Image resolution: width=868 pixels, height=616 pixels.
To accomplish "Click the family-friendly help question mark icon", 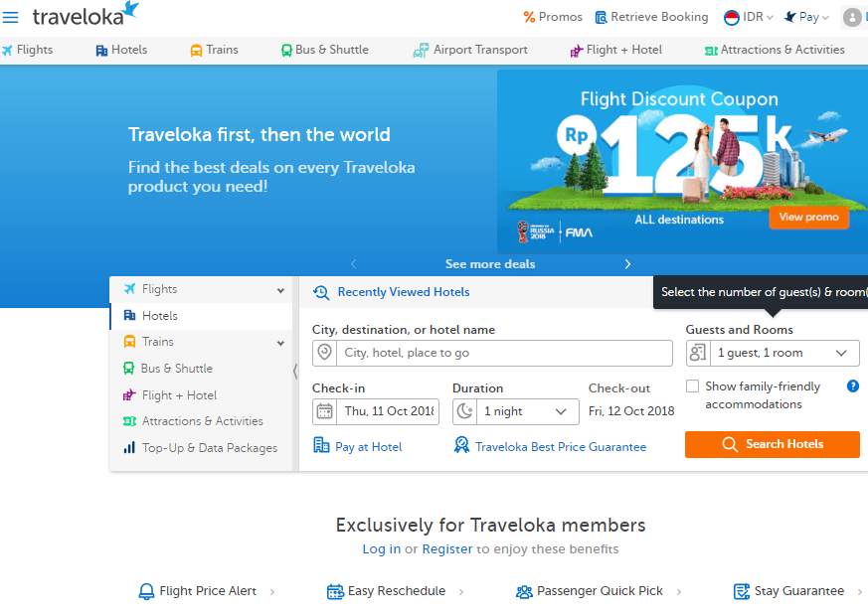I will (852, 386).
